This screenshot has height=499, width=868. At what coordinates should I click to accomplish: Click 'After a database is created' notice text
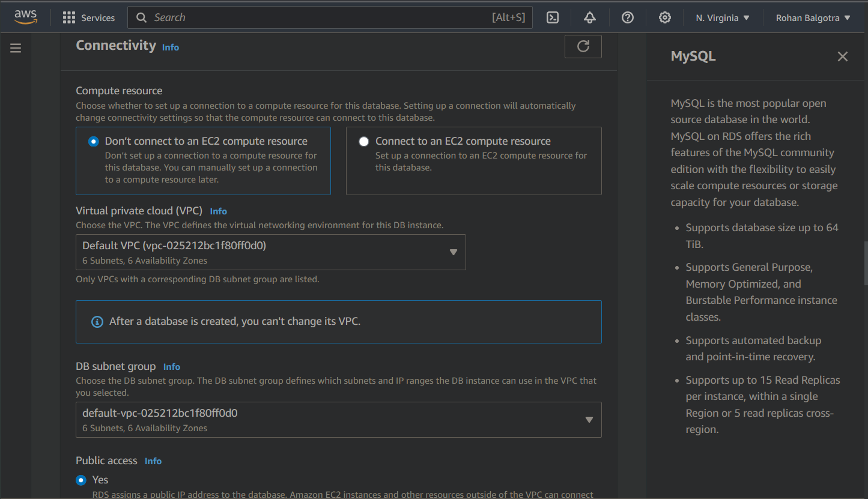pyautogui.click(x=235, y=321)
